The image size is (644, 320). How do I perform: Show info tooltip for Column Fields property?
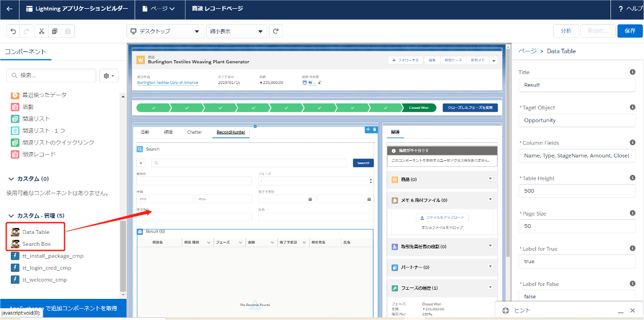tap(633, 143)
